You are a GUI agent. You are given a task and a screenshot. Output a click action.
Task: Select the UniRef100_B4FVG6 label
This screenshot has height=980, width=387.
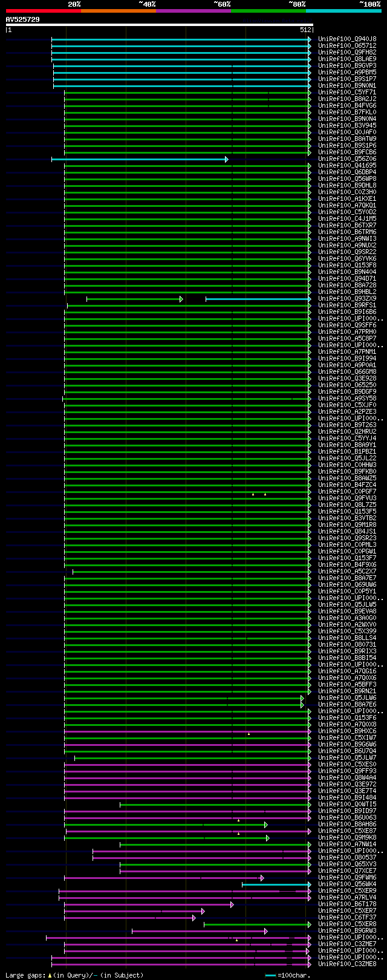[x=347, y=105]
